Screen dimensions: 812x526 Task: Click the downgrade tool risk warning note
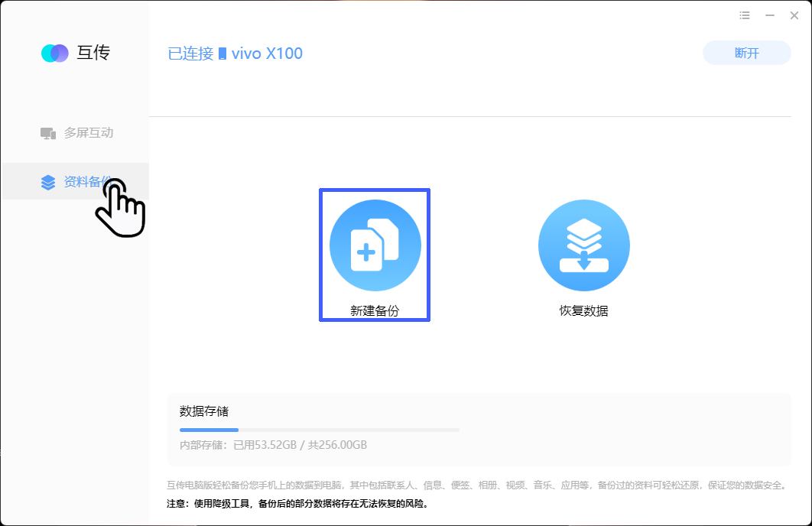click(299, 504)
